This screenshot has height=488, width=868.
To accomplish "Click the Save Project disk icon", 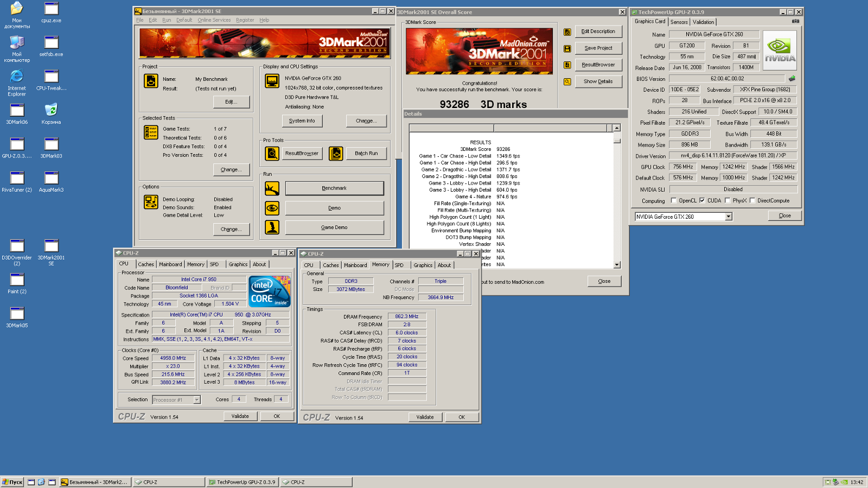I will click(x=567, y=48).
